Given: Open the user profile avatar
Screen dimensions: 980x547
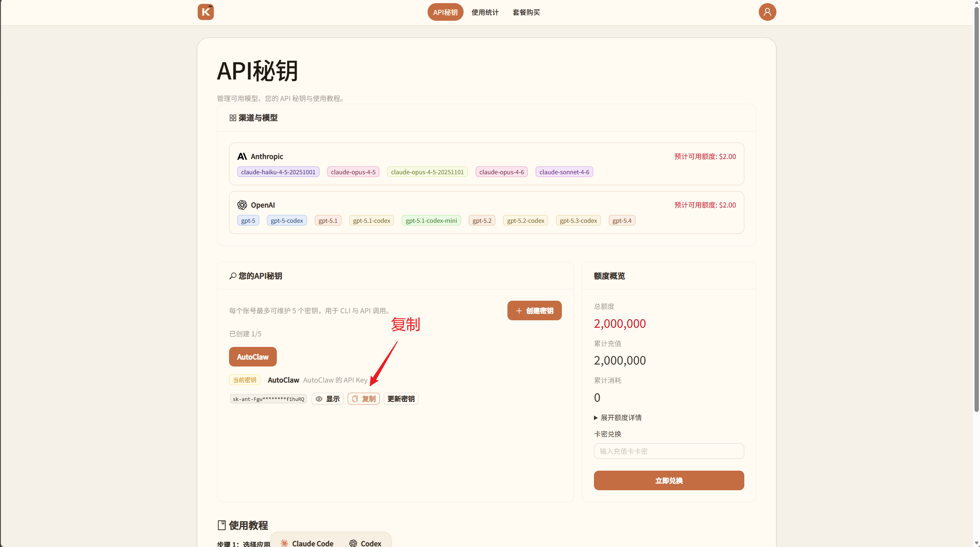Looking at the screenshot, I should pyautogui.click(x=767, y=12).
